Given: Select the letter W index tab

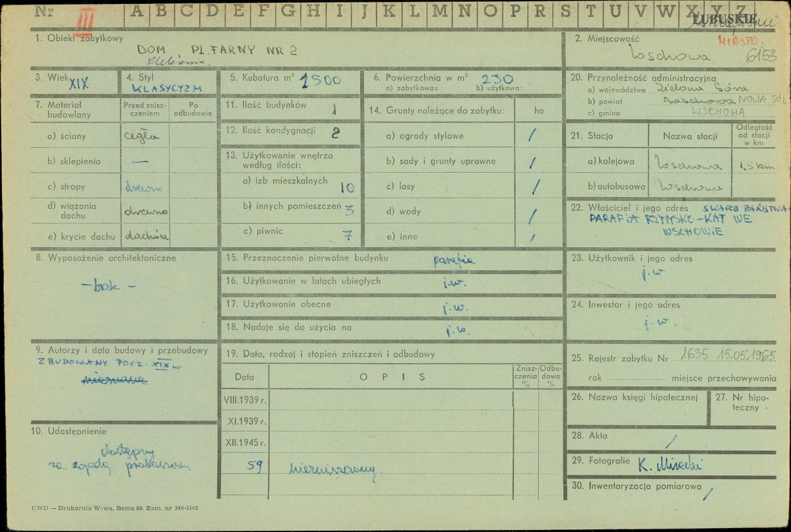Looking at the screenshot, I should coord(666,12).
